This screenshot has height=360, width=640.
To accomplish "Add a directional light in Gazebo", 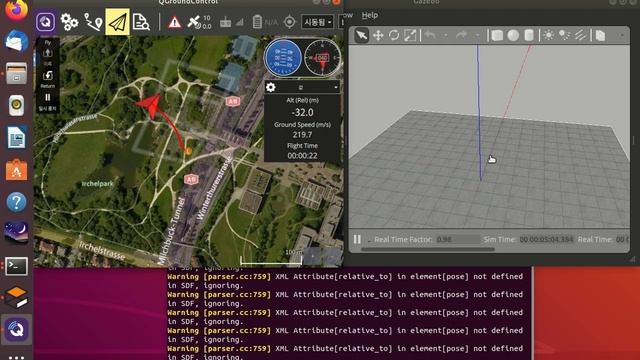I will point(580,36).
